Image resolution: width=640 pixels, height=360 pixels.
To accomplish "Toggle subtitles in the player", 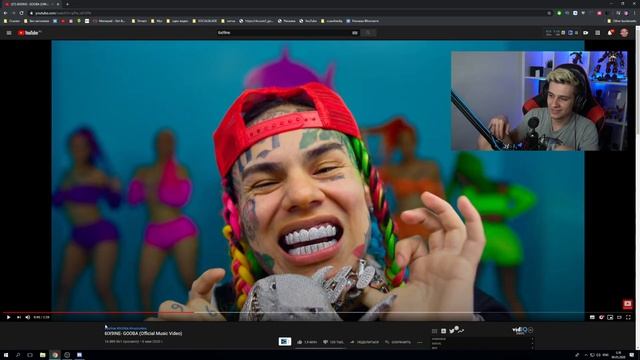I will (x=592, y=317).
